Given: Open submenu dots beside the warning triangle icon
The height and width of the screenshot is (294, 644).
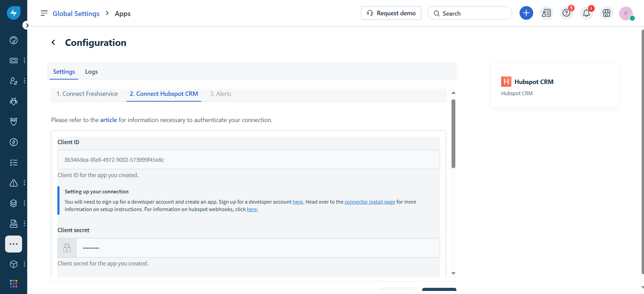Looking at the screenshot, I should pos(24,183).
